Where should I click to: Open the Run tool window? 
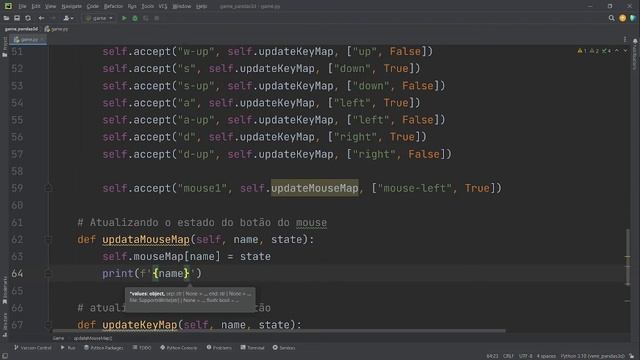click(x=68, y=348)
